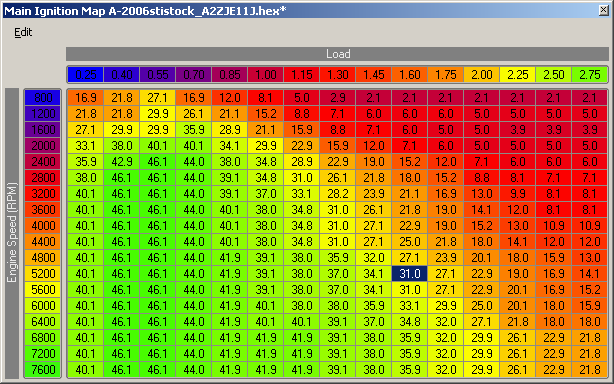
Task: Select the 33.1 cell in the 6000 RPM row
Action: (x=409, y=306)
